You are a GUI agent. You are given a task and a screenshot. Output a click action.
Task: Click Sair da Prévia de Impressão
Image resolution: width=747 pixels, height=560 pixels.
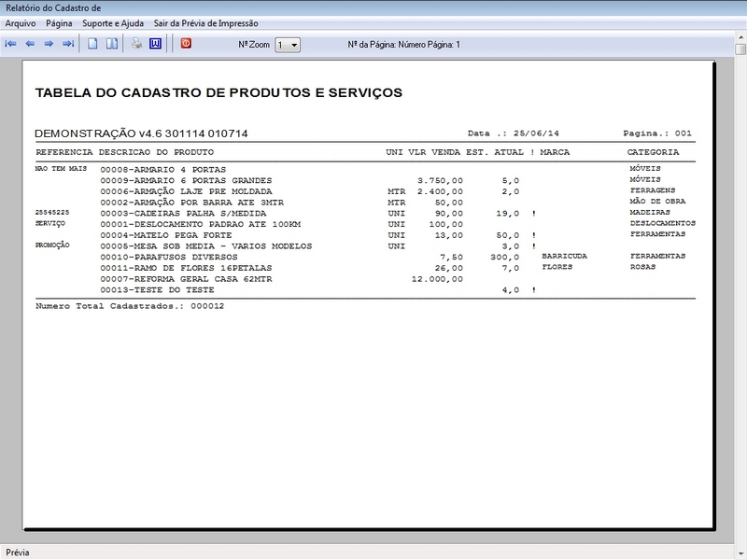tap(204, 22)
